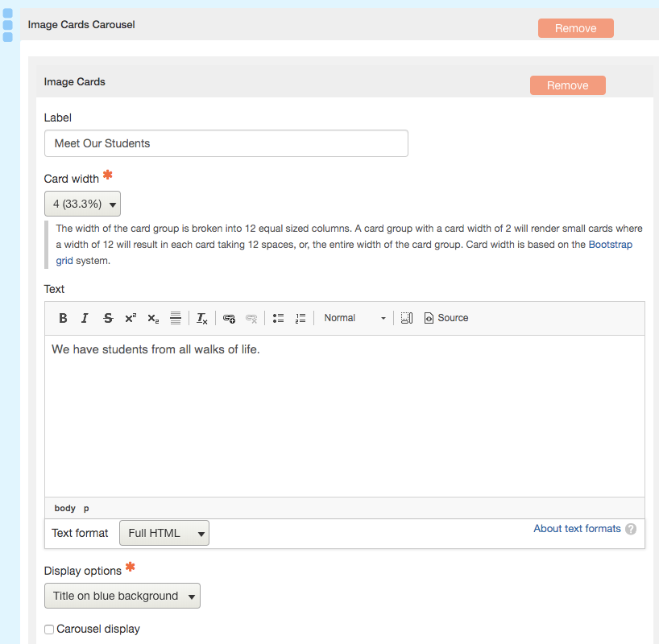Image resolution: width=659 pixels, height=644 pixels.
Task: Start a numbered list
Action: pyautogui.click(x=300, y=317)
